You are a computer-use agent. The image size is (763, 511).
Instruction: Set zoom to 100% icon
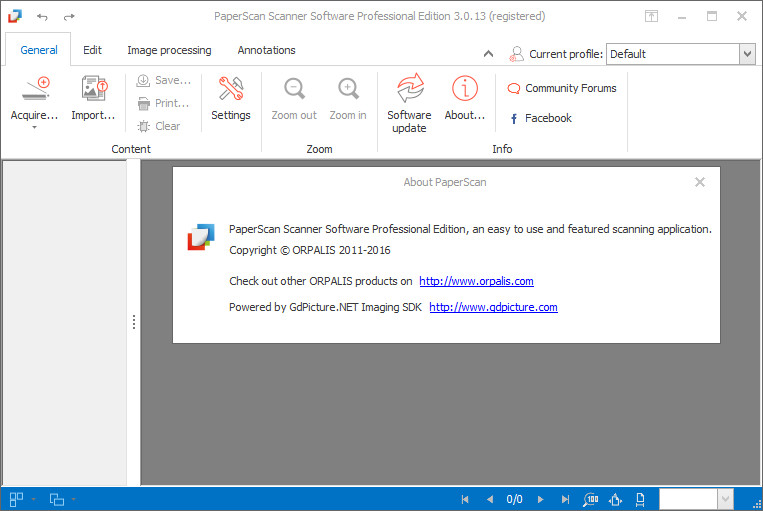(591, 499)
